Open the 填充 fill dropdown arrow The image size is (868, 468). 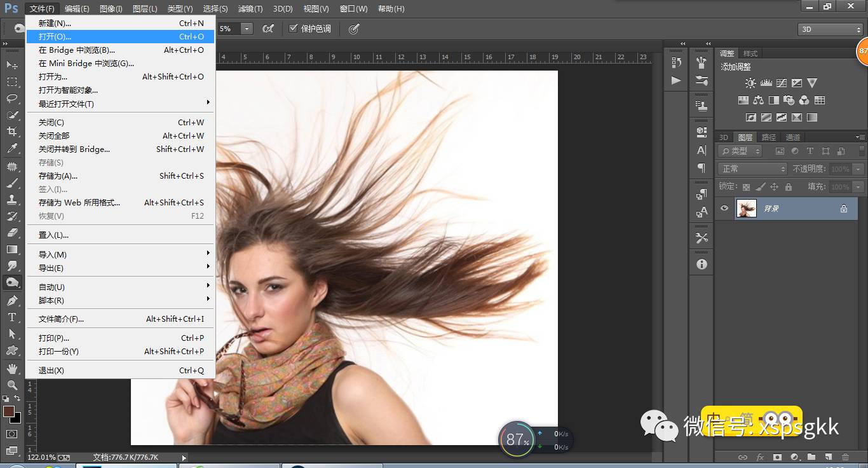point(858,187)
